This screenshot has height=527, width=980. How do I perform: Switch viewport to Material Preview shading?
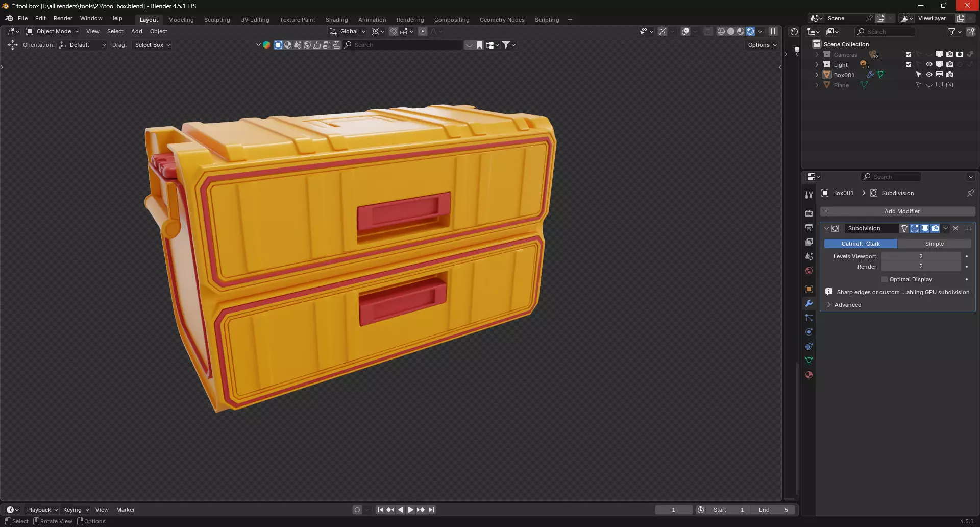coord(741,31)
